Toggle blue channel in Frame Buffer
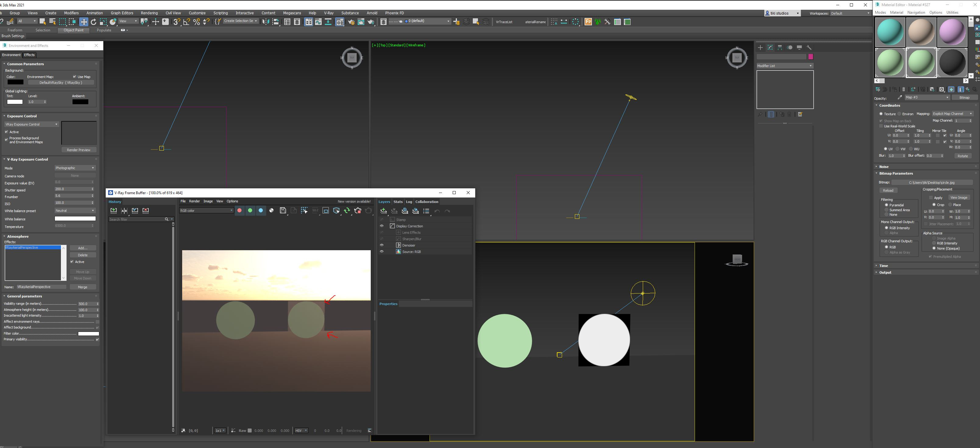980x448 pixels. pyautogui.click(x=260, y=211)
